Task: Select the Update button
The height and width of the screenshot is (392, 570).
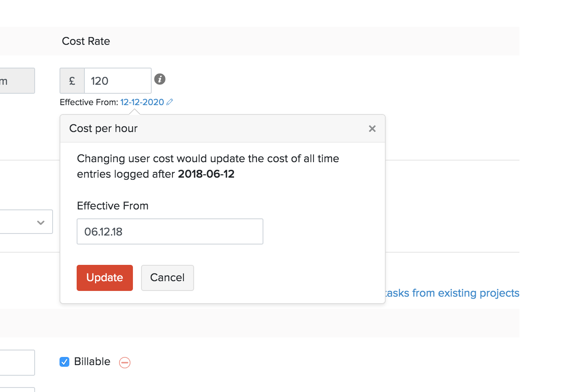Action: [x=104, y=277]
